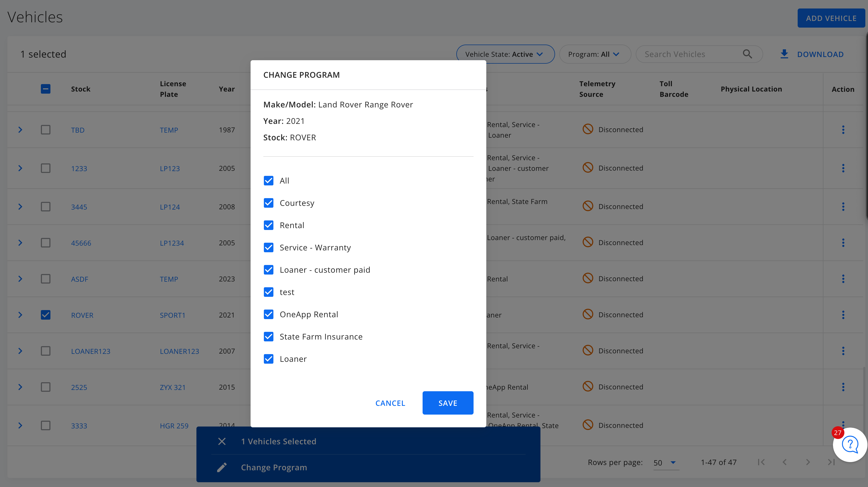Expand the 45666 vehicle row
Image resolution: width=868 pixels, height=487 pixels.
point(20,242)
